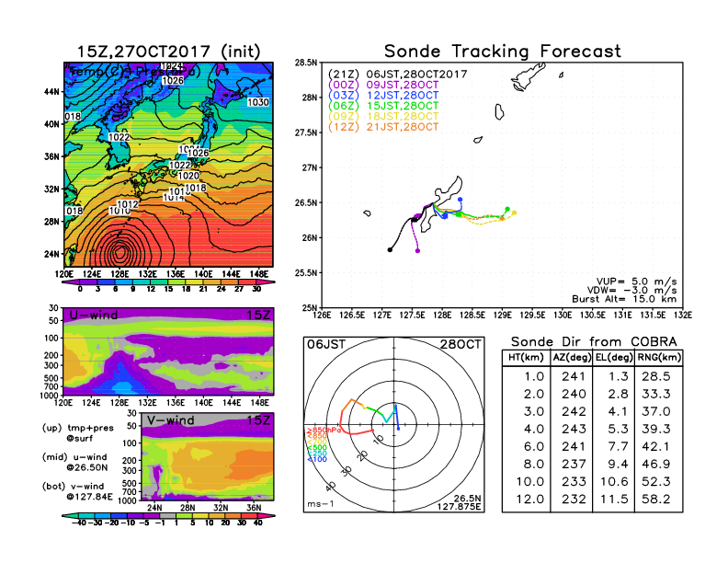Screen dimensions: 728x563
Task: Click the '1012' isobar label on surface map
Action: 127,204
